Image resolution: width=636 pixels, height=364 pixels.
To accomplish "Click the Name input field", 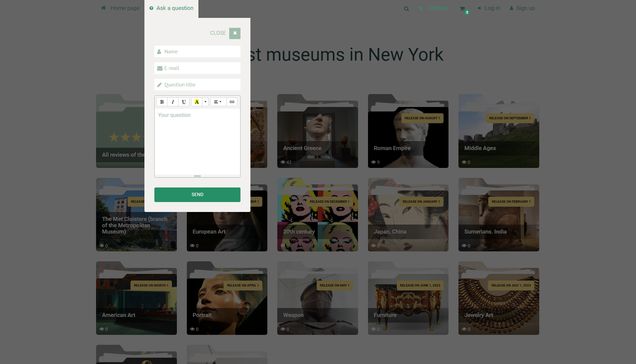I will pyautogui.click(x=197, y=52).
